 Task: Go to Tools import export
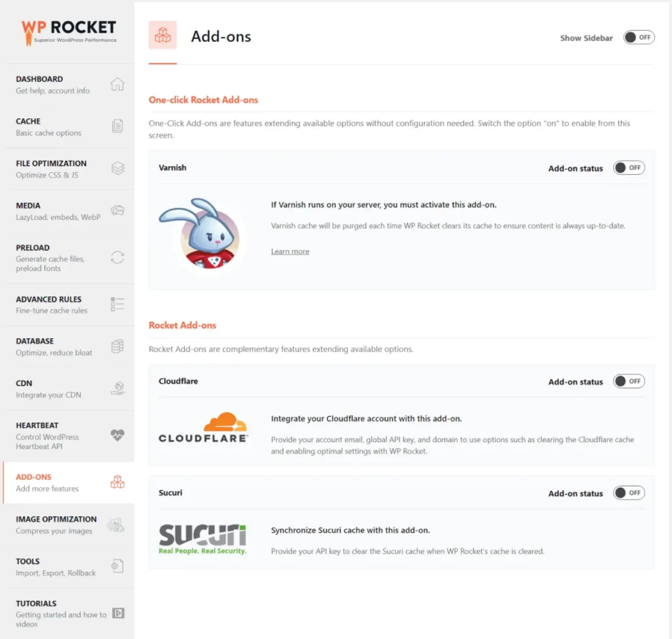tap(68, 567)
